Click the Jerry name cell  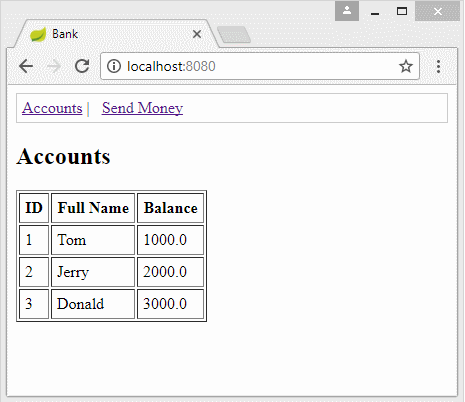click(93, 272)
